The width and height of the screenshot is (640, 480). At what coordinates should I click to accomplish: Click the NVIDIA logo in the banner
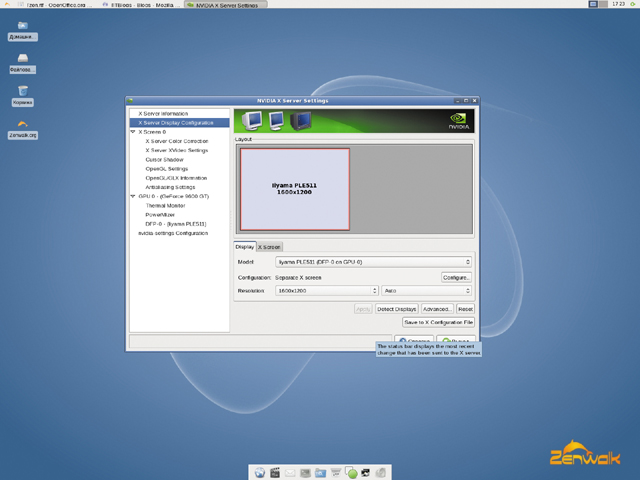point(459,121)
